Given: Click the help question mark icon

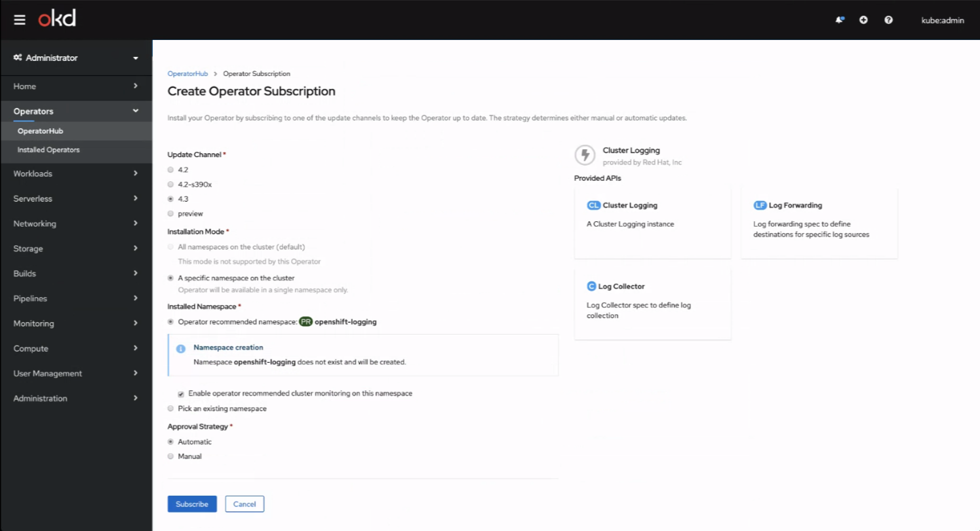Looking at the screenshot, I should tap(888, 20).
